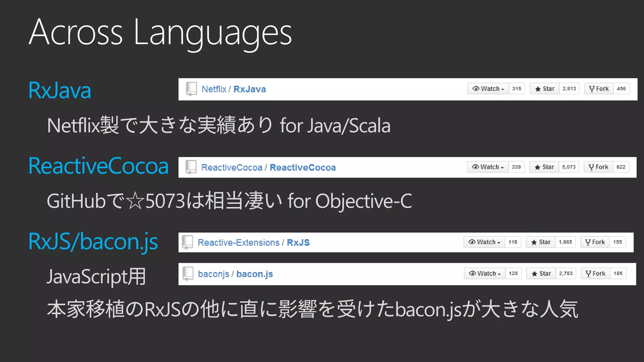Open the baconjs owner link
644x362 pixels.
214,274
